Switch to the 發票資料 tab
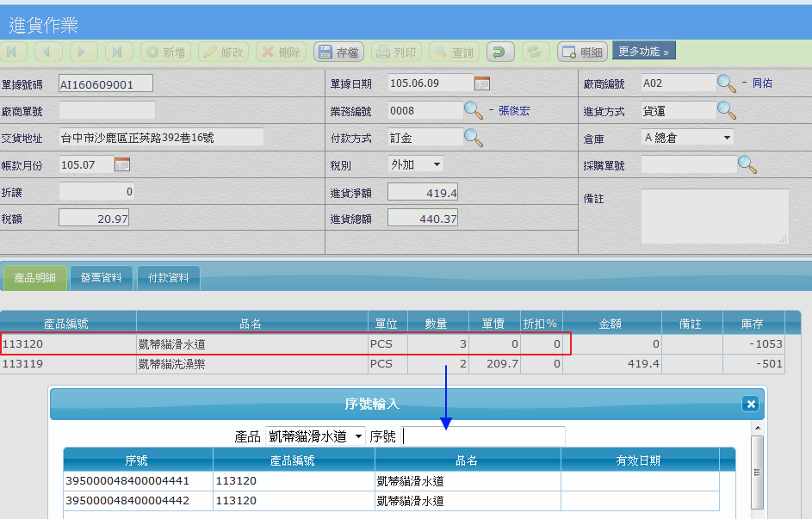 pos(101,278)
